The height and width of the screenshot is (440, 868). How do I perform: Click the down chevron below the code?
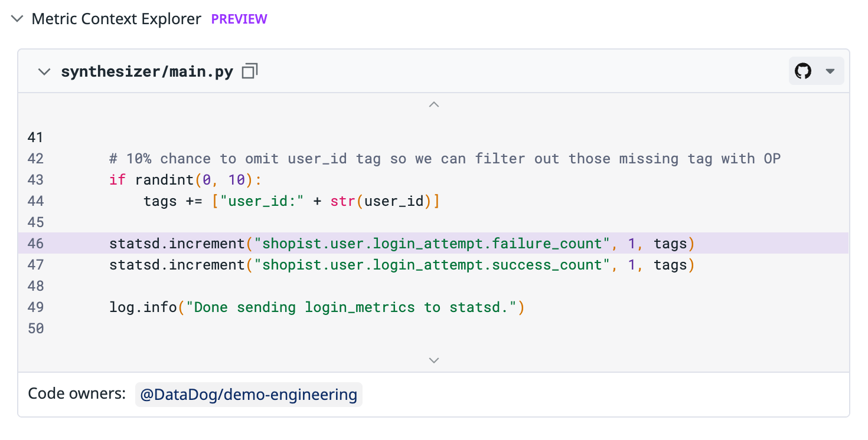click(434, 360)
